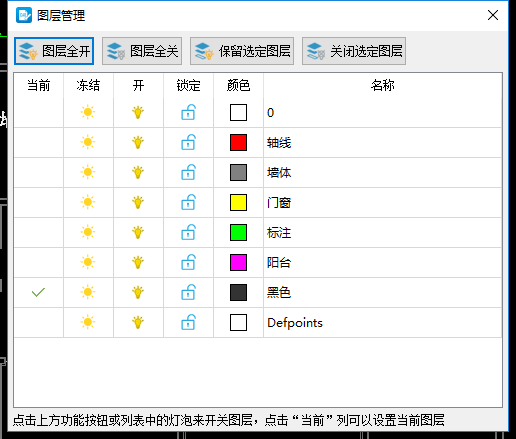Click 保留选定图层 button
The image size is (516, 439).
pyautogui.click(x=242, y=51)
